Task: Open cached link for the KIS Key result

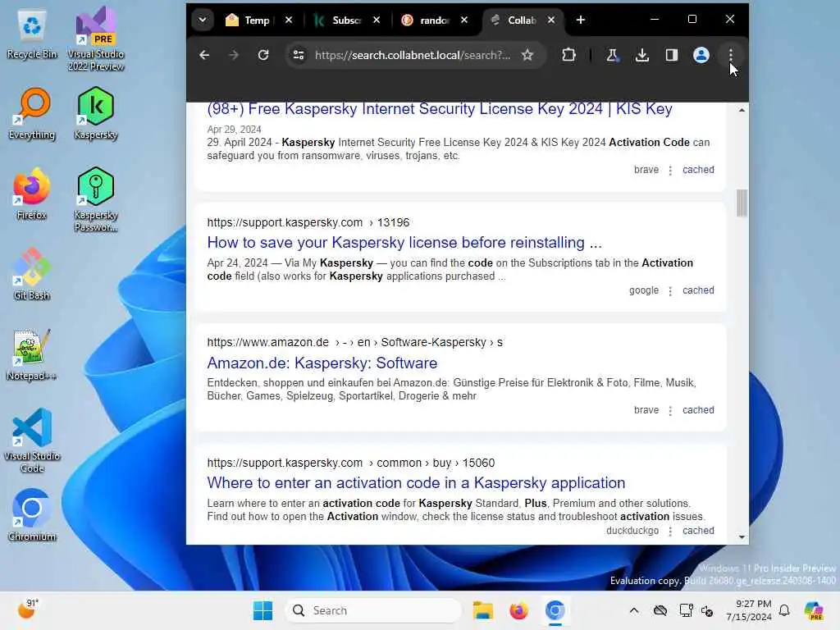Action: coord(698,169)
